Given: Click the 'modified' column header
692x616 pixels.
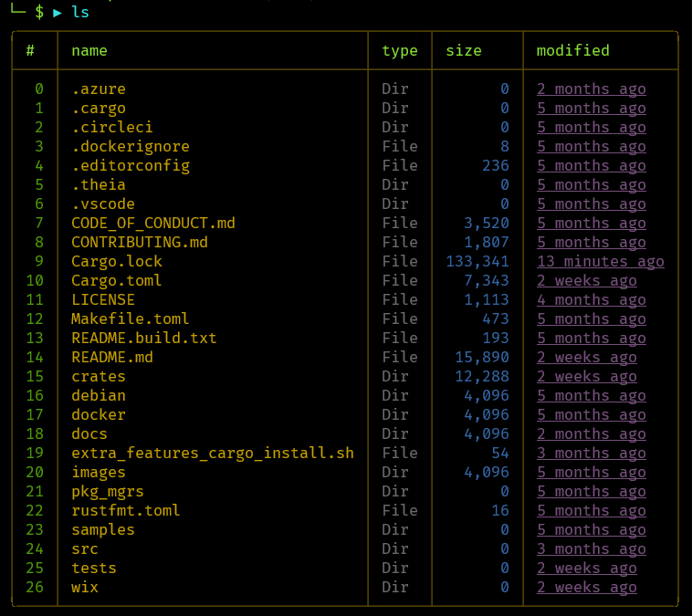Looking at the screenshot, I should [x=572, y=51].
